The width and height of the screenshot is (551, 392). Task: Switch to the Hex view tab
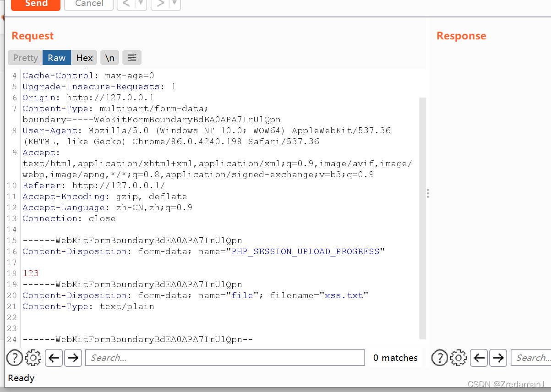84,58
